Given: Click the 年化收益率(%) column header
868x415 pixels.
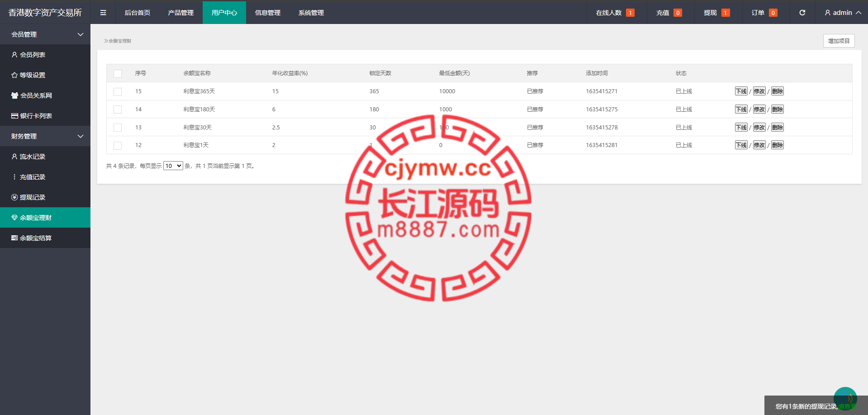Looking at the screenshot, I should (x=290, y=73).
